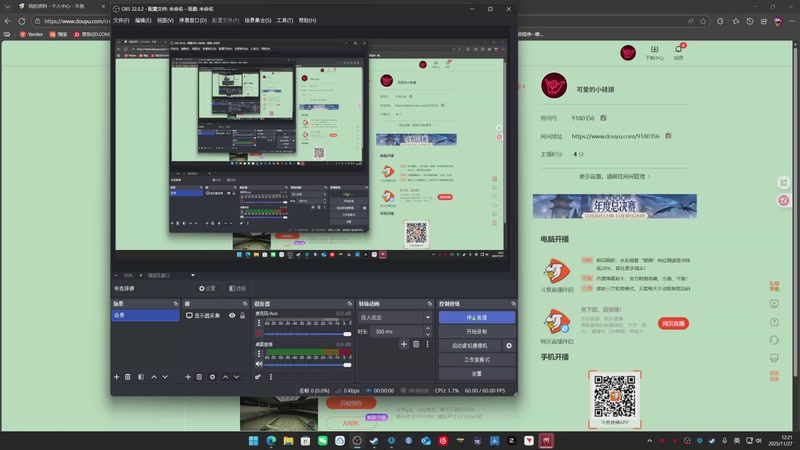Toggle display capture source visibility eye

click(232, 315)
